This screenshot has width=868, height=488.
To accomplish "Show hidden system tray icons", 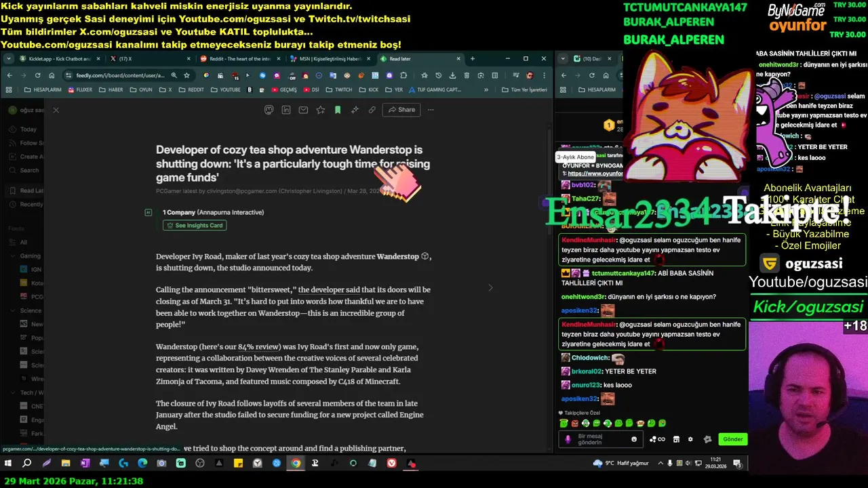I will point(661,464).
